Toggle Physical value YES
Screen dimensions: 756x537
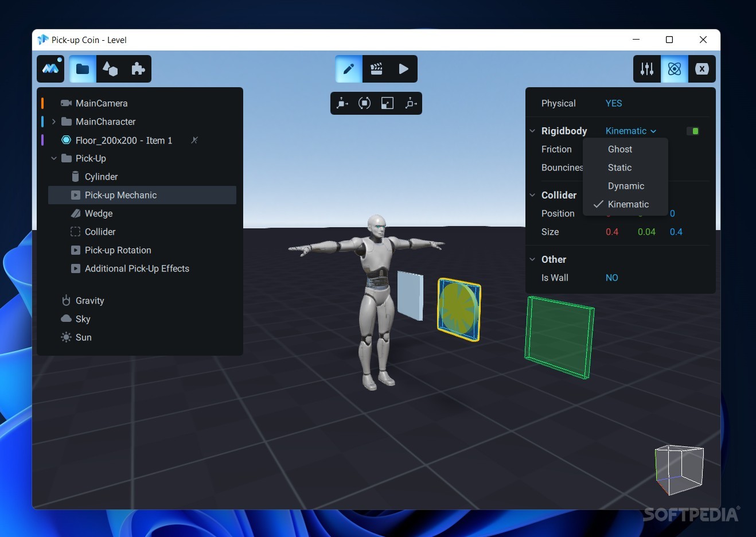click(x=614, y=103)
